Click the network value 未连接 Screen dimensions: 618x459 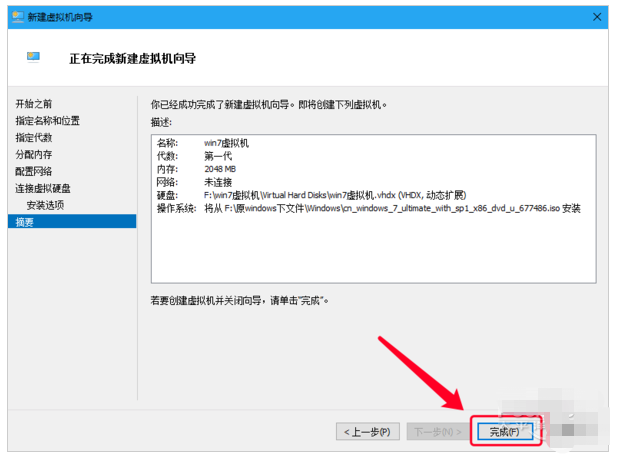[218, 182]
